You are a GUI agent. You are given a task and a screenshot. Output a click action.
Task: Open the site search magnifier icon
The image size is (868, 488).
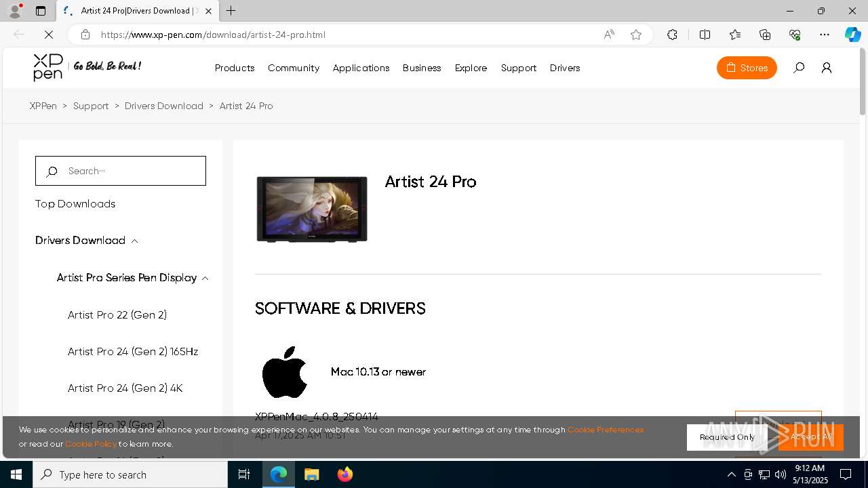click(799, 68)
